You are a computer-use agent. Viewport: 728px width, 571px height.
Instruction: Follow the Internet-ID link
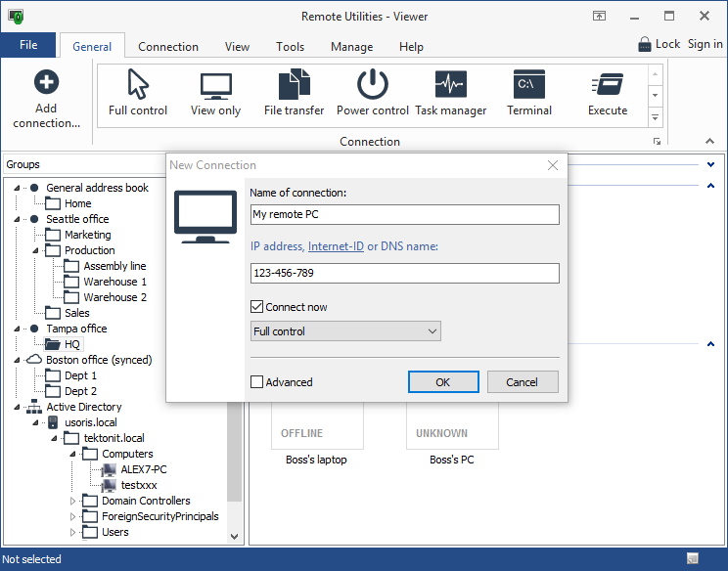pyautogui.click(x=336, y=246)
